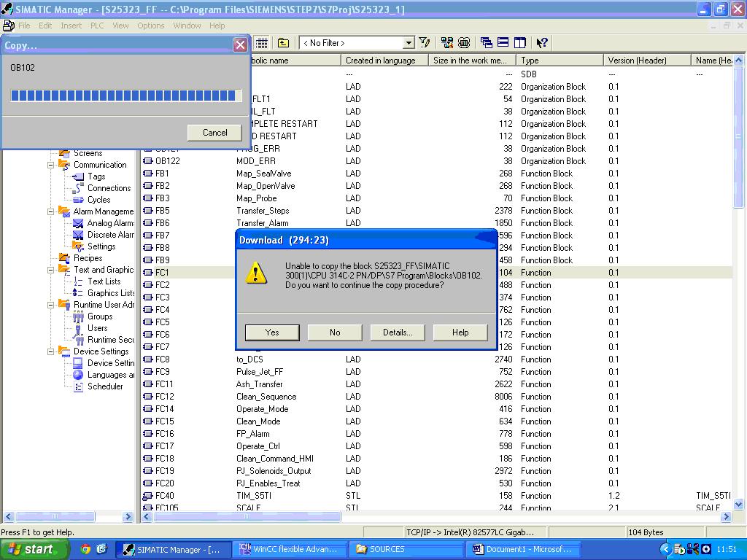Open the PLC menu
The height and width of the screenshot is (560, 747).
click(97, 26)
